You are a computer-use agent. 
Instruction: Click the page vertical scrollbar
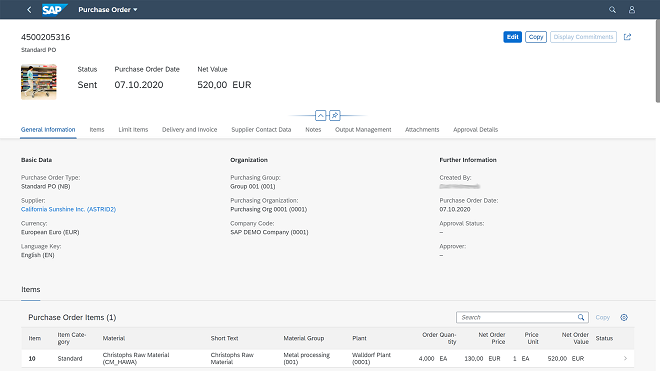657,60
